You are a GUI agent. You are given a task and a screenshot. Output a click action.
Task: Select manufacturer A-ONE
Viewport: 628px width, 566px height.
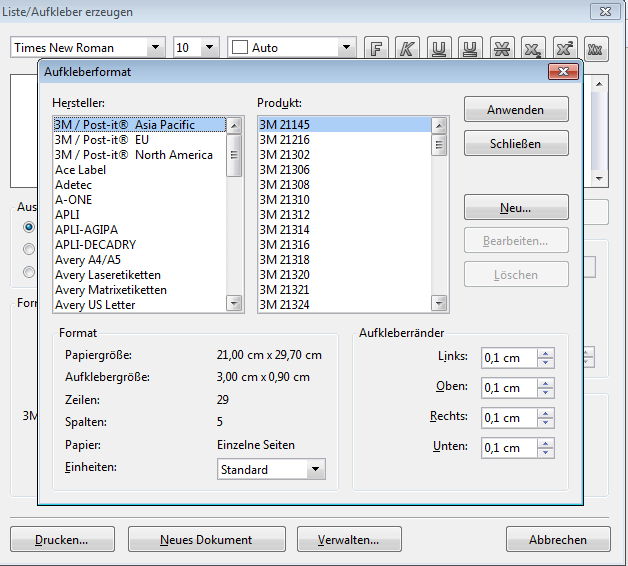[140, 200]
